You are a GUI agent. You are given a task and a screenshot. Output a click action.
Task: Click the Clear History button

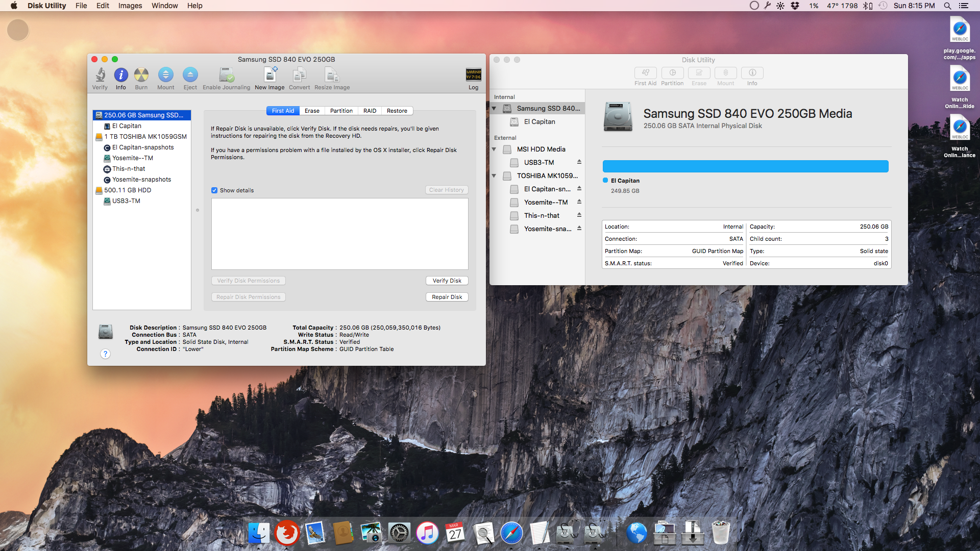(x=447, y=190)
